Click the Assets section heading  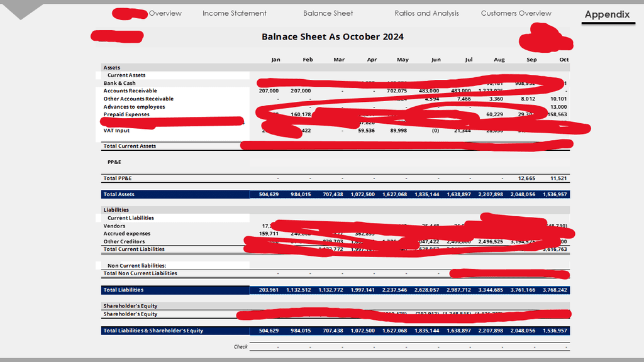pyautogui.click(x=112, y=67)
